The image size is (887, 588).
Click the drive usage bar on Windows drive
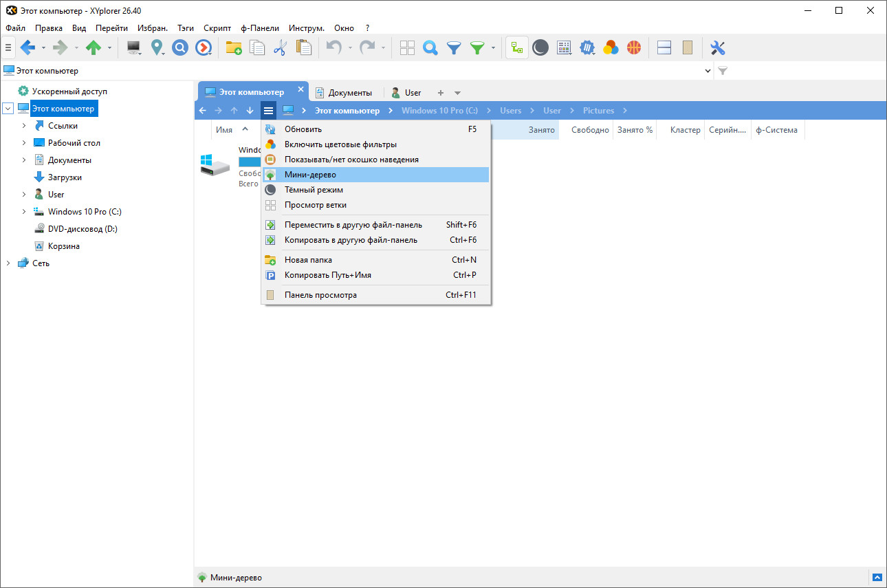point(249,162)
